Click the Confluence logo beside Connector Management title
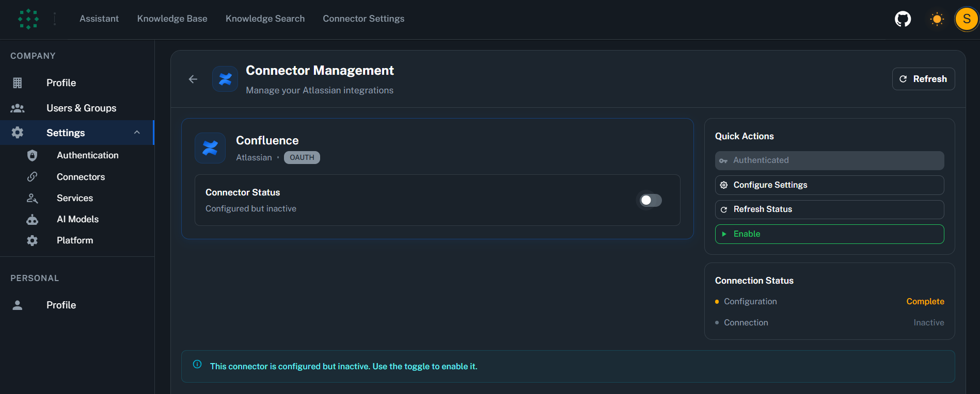Viewport: 980px width, 394px height. pyautogui.click(x=225, y=79)
